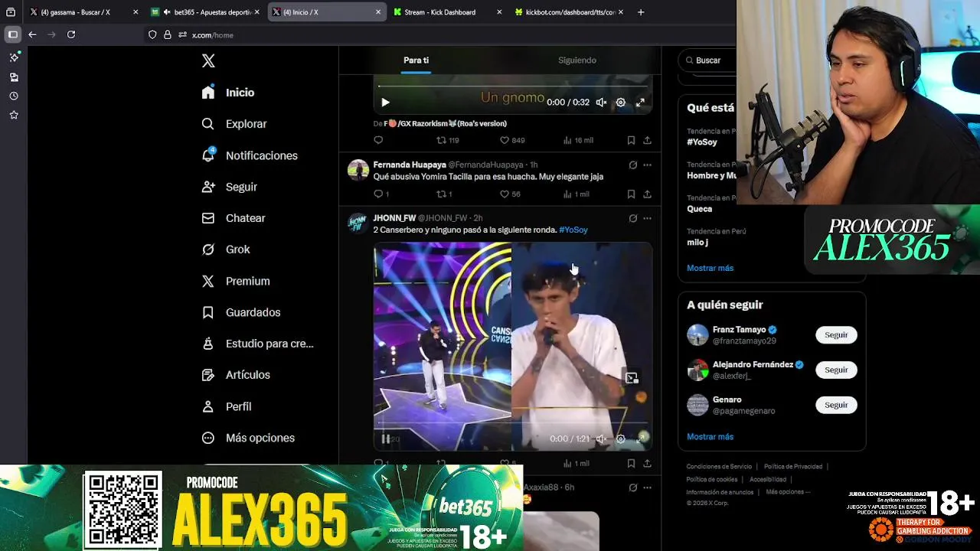Open Grok icon on Fernanda Huapaya's post
The image size is (980, 551).
[632, 165]
